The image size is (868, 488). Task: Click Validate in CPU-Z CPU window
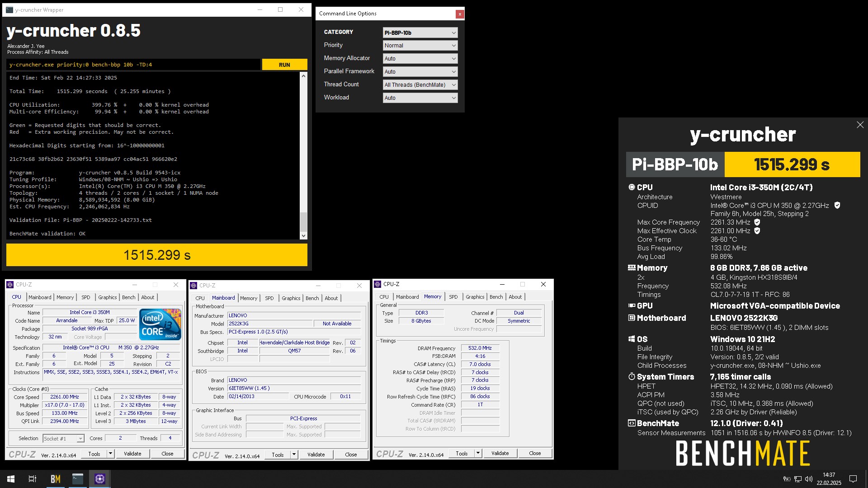132,454
